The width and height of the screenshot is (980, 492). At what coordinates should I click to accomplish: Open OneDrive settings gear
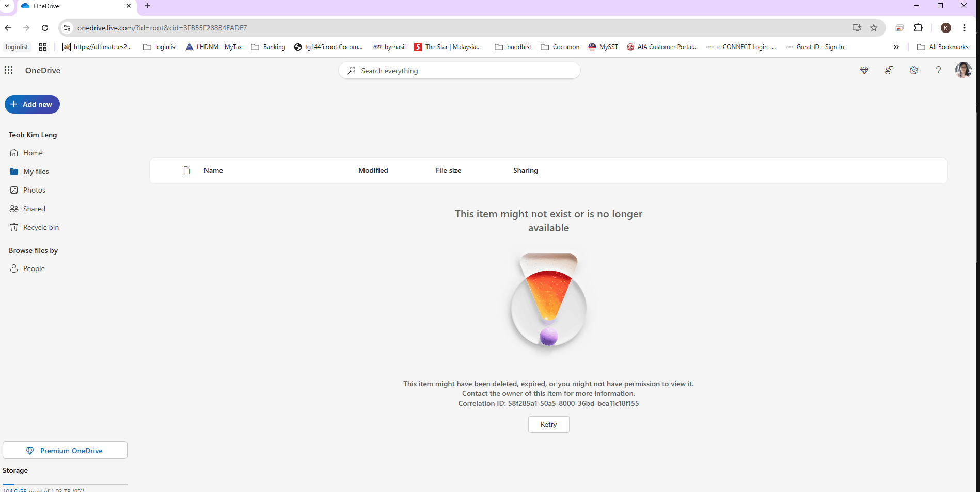click(x=914, y=70)
